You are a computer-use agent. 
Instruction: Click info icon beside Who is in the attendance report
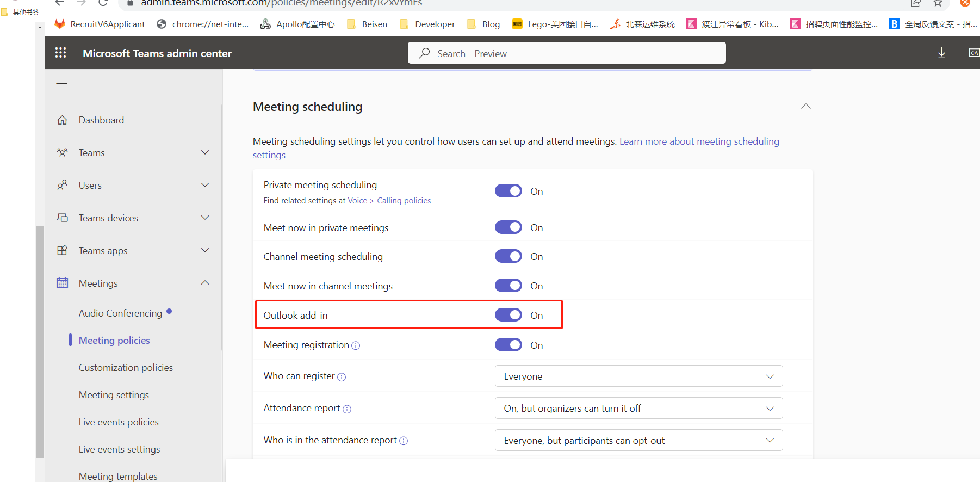point(404,441)
